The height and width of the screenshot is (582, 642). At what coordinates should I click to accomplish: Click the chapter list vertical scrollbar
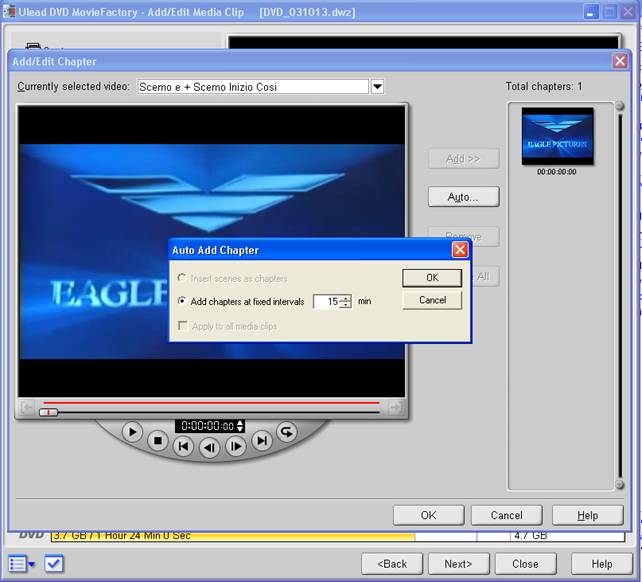pos(620,295)
